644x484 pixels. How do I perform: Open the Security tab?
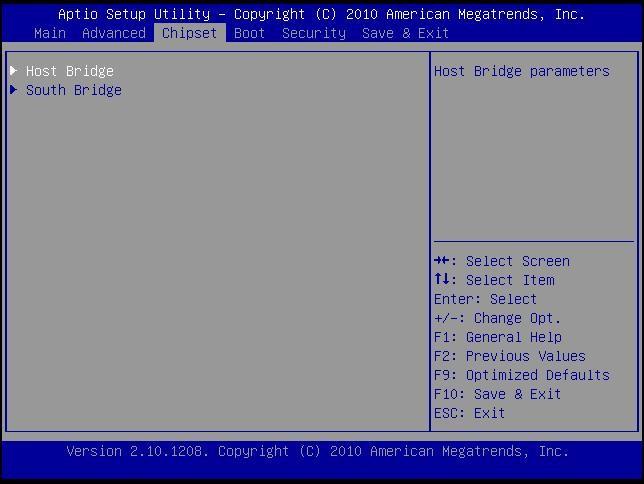[313, 33]
